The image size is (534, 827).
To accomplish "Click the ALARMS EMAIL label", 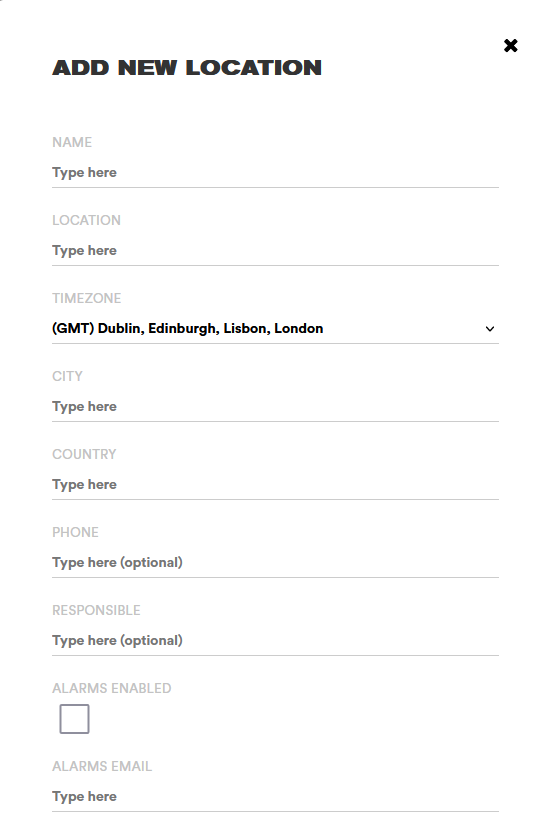I will click(102, 767).
